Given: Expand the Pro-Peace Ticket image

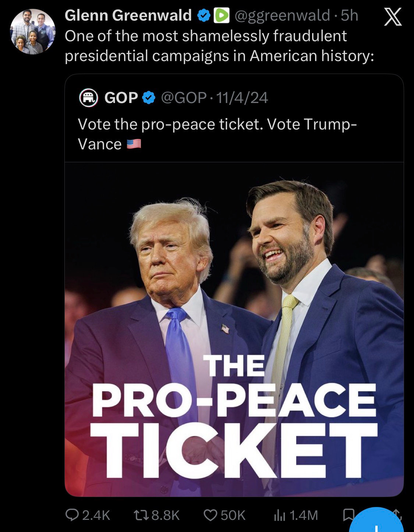Looking at the screenshot, I should (234, 329).
